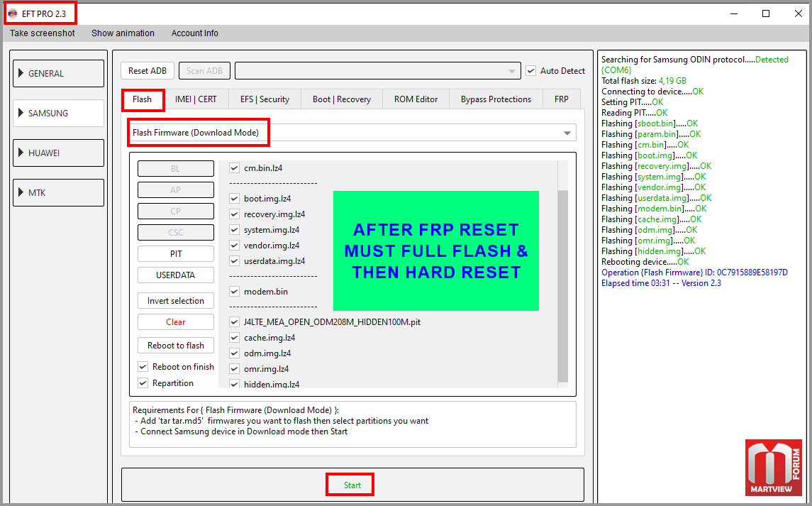Click the USERDATA button
Viewport: 812px width, 506px height.
pyautogui.click(x=176, y=275)
